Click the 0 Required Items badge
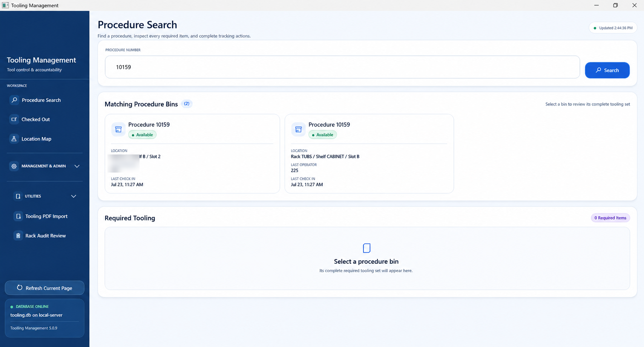Image resolution: width=644 pixels, height=347 pixels. pos(610,218)
